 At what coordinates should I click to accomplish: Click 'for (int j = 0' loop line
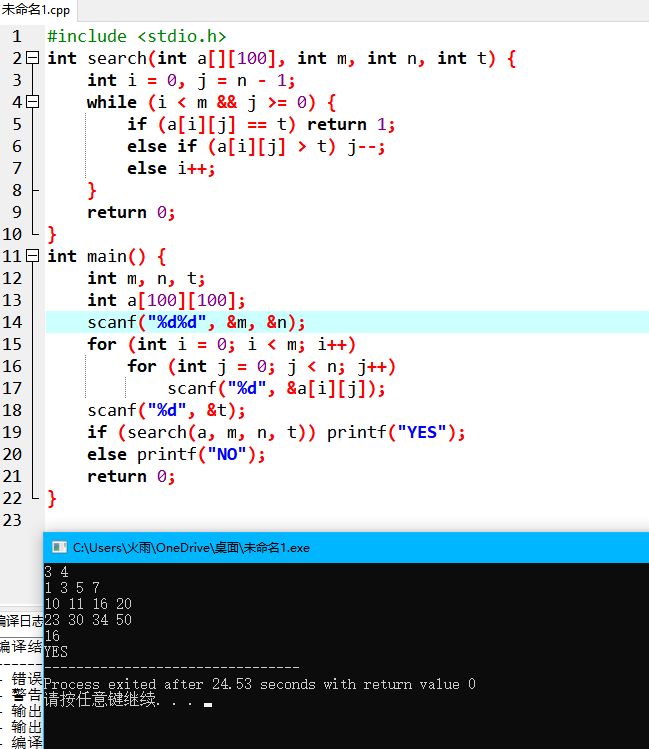click(x=262, y=366)
